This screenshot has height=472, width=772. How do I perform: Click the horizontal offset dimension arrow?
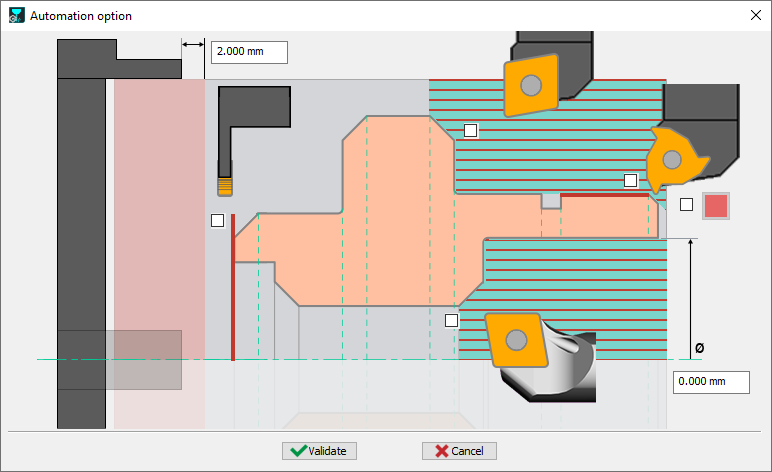pyautogui.click(x=193, y=43)
